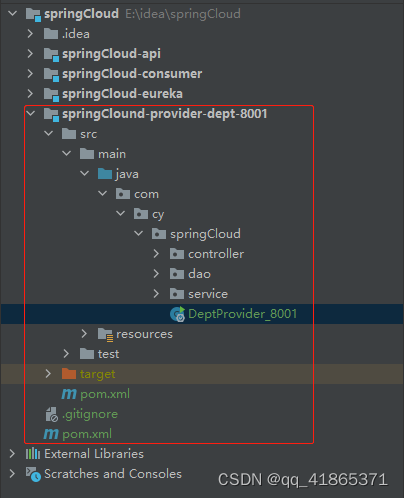
Task: Click the Scratches and Consoles icon
Action: tap(33, 474)
